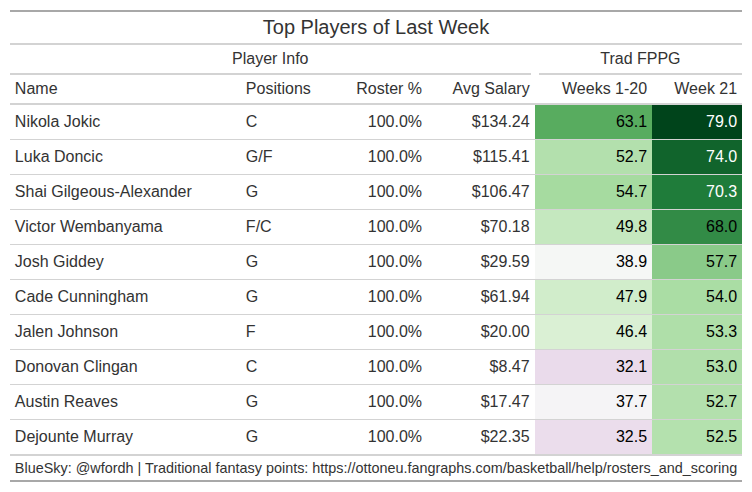Image resolution: width=752 pixels, height=492 pixels.
Task: Select the Trad FPPG group header
Action: click(640, 59)
